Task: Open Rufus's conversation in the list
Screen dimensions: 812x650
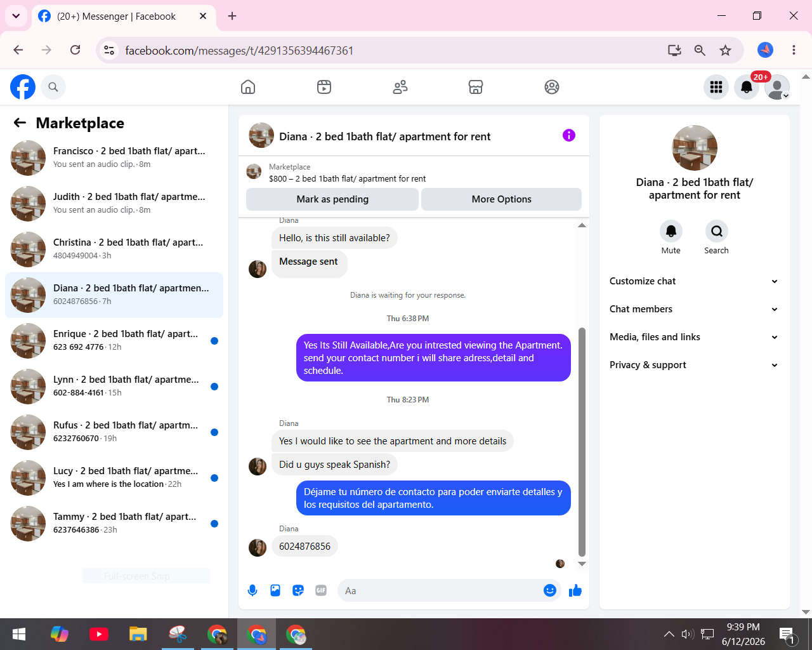Action: [x=114, y=432]
